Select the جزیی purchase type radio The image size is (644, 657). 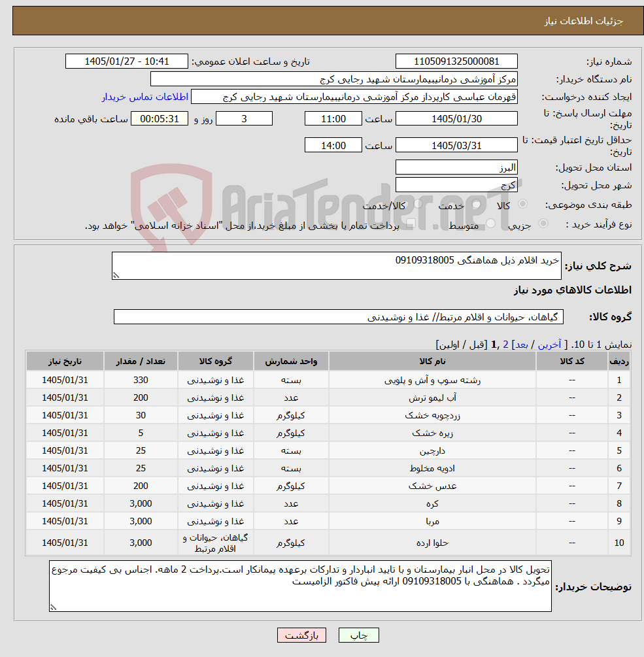point(543,224)
